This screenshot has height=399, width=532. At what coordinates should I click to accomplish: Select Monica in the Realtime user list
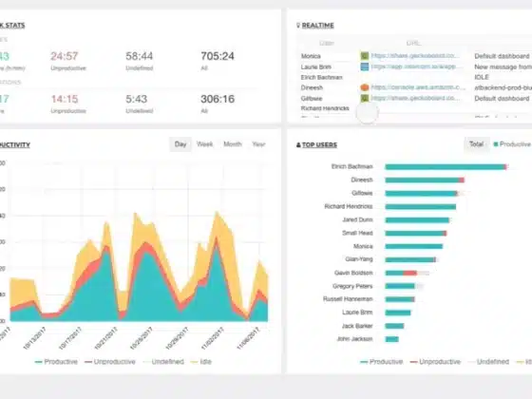(311, 56)
